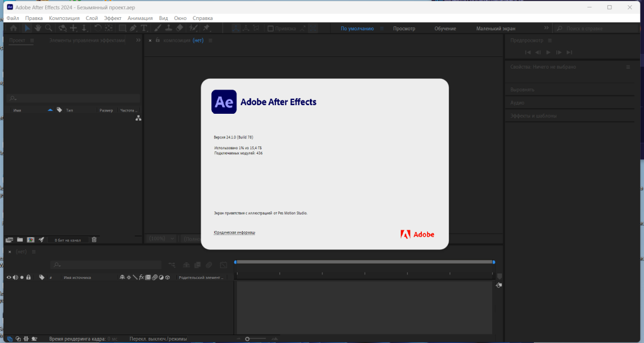The image size is (644, 343).
Task: Select the Clone Stamp tool
Action: [x=168, y=28]
